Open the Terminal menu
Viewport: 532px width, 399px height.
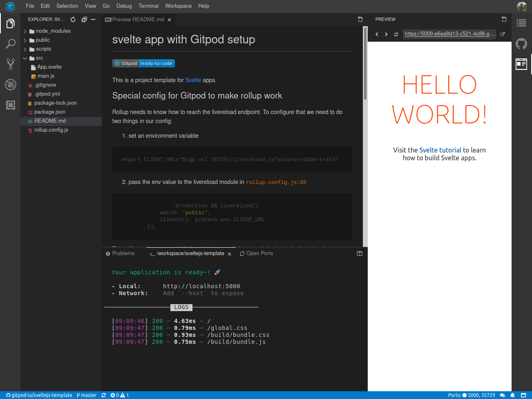(148, 6)
